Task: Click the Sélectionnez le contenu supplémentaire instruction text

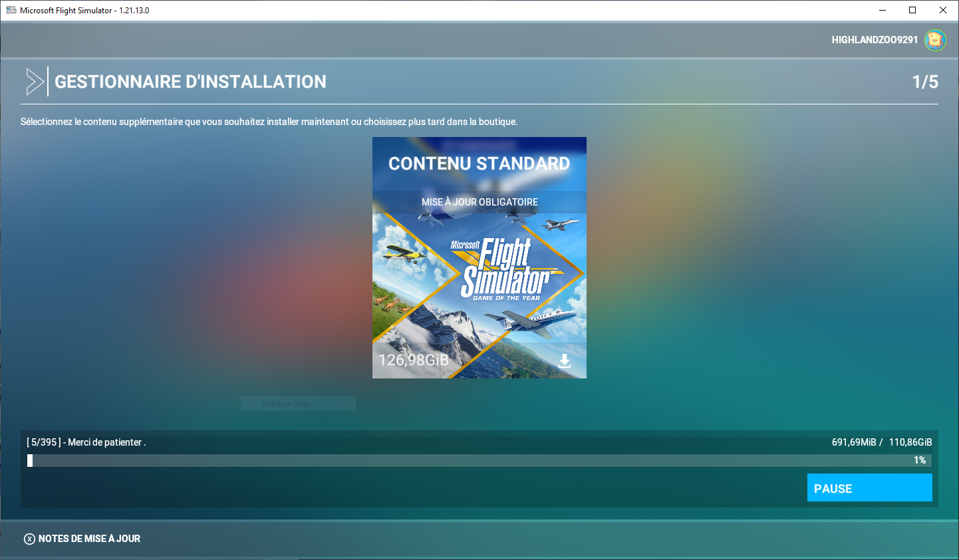Action: pos(269,122)
